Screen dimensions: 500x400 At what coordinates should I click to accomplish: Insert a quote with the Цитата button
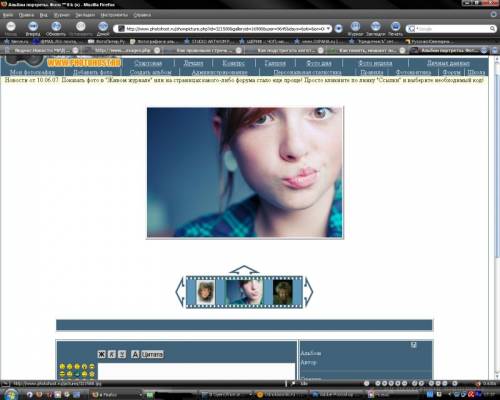pyautogui.click(x=152, y=354)
